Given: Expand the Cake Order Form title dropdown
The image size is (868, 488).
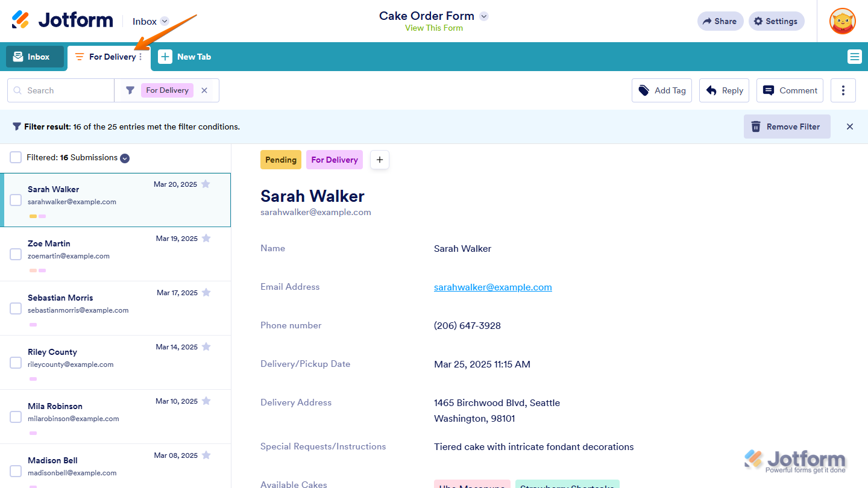Looking at the screenshot, I should coord(483,16).
